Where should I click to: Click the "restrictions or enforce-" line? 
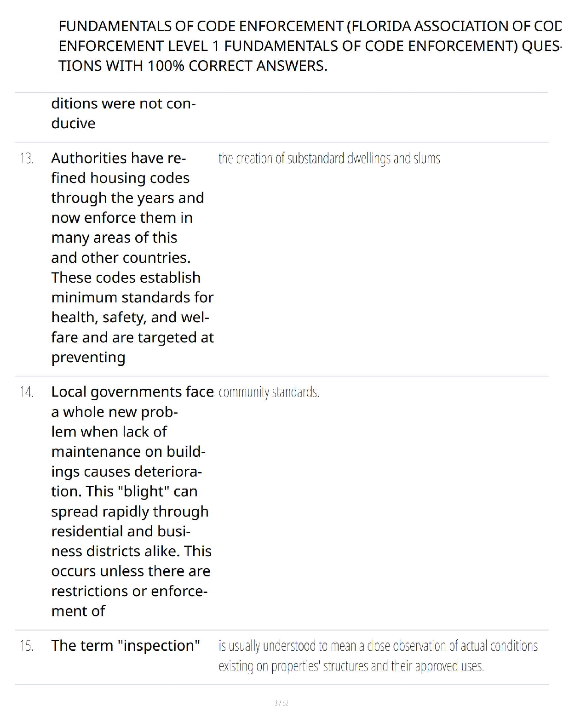tap(129, 591)
